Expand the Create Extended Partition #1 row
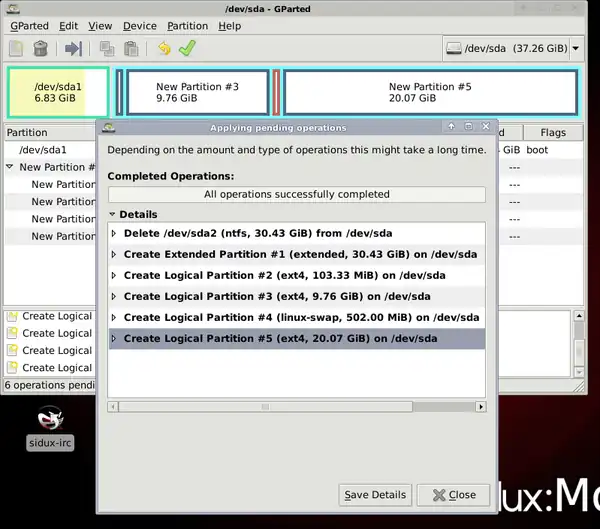The width and height of the screenshot is (600, 529). [x=114, y=254]
